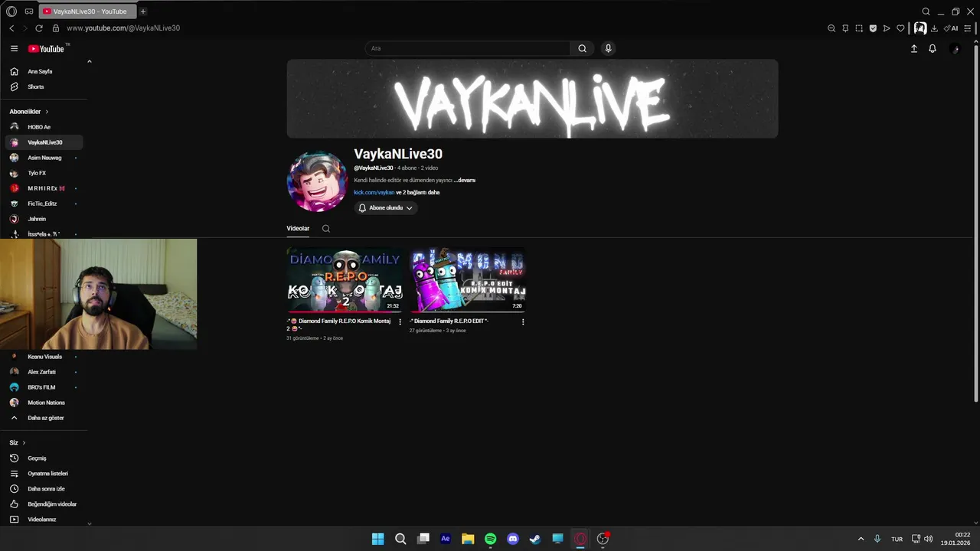Viewport: 980px width, 551px height.
Task: Open YouTube account avatar menu
Action: pos(954,48)
